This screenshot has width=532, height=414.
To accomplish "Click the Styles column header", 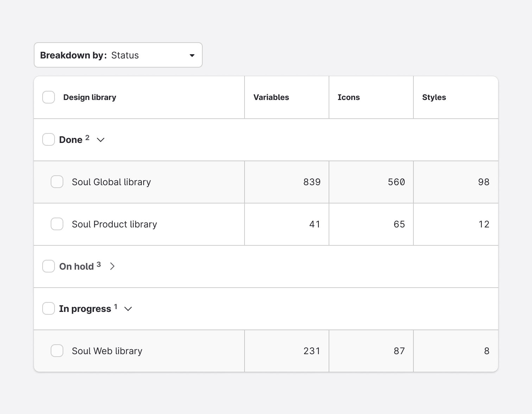I will click(434, 98).
